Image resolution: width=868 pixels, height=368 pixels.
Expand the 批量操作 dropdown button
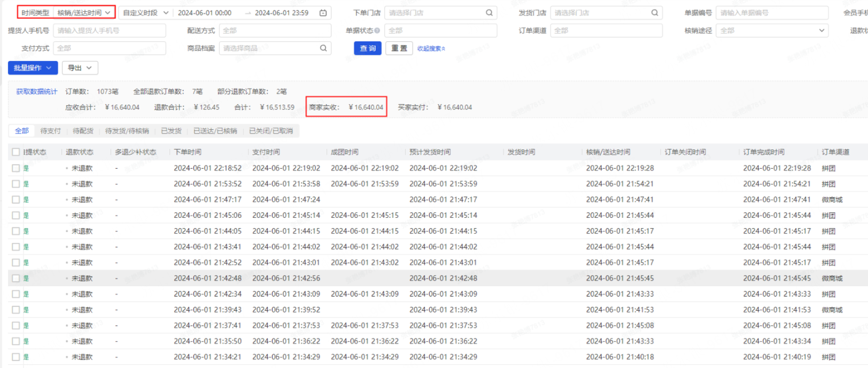(x=33, y=68)
